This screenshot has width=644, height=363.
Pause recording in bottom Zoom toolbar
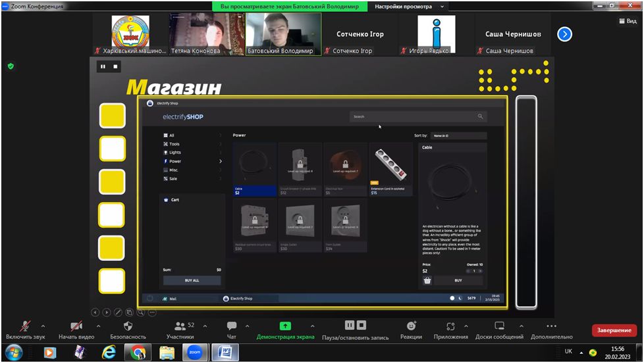tap(349, 326)
